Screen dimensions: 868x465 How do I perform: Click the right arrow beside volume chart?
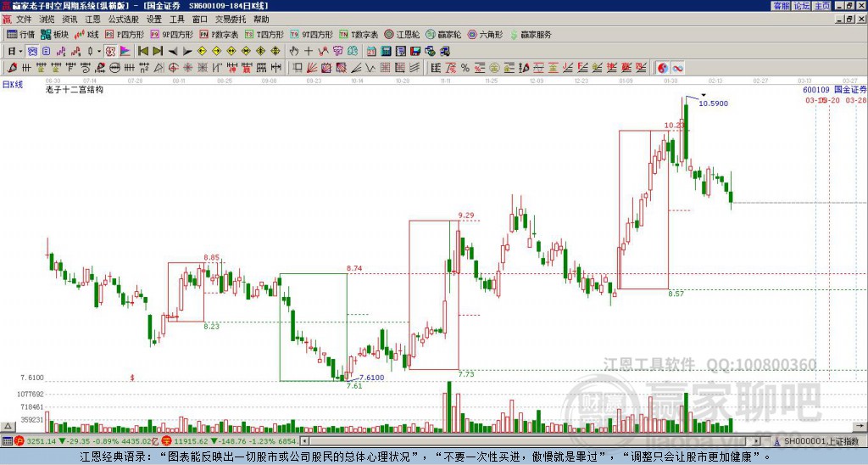point(860,427)
